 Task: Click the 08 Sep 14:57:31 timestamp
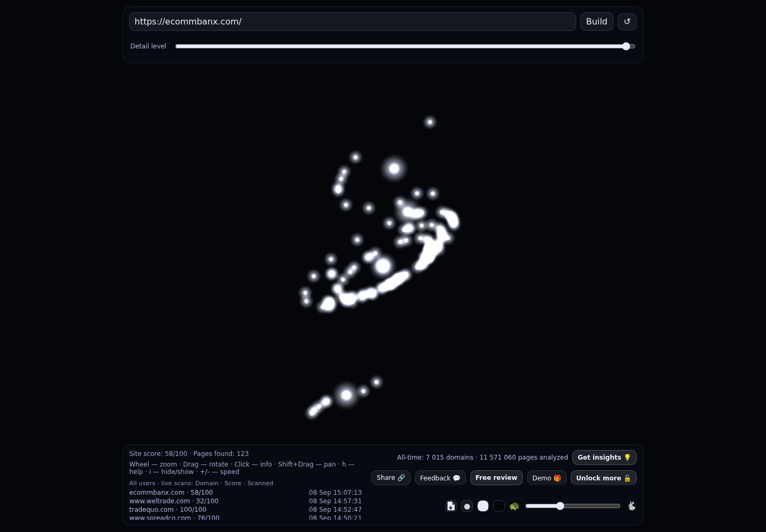click(335, 501)
